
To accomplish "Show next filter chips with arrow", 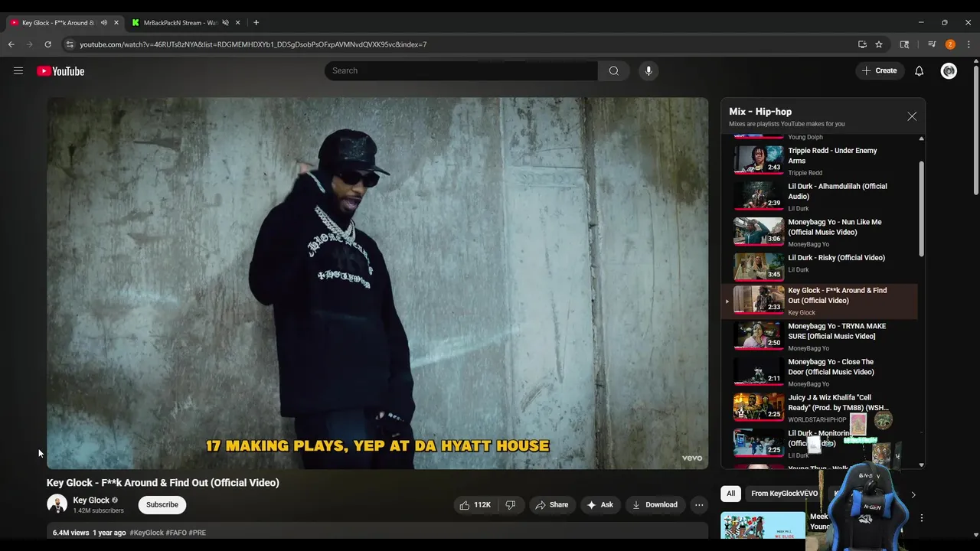I will [x=913, y=494].
